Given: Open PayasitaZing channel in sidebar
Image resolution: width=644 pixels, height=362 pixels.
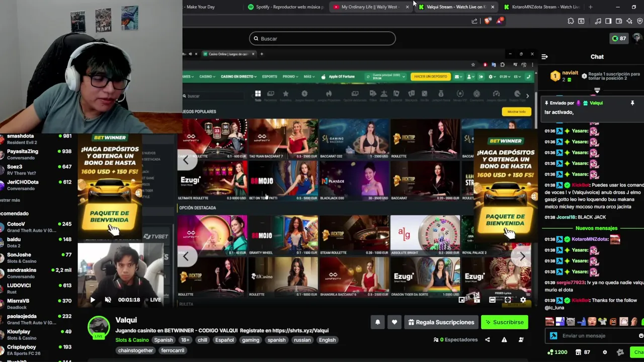Looking at the screenshot, I should pyautogui.click(x=36, y=154).
